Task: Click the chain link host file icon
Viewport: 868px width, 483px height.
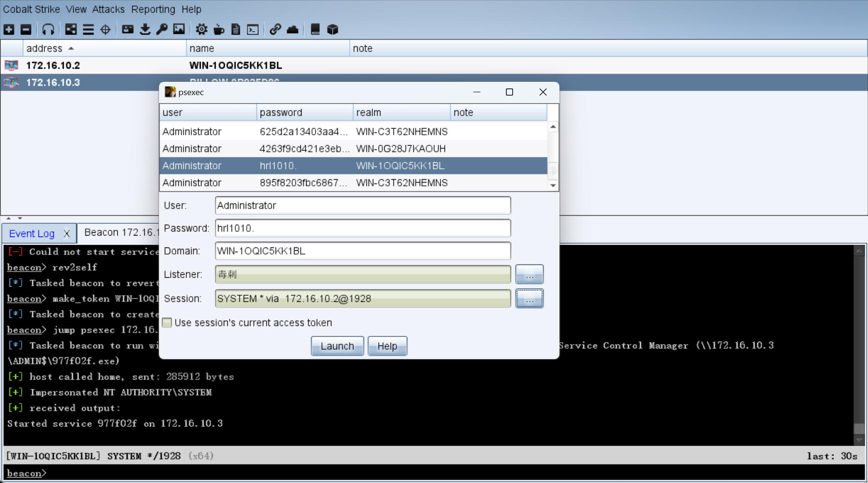Action: (275, 29)
